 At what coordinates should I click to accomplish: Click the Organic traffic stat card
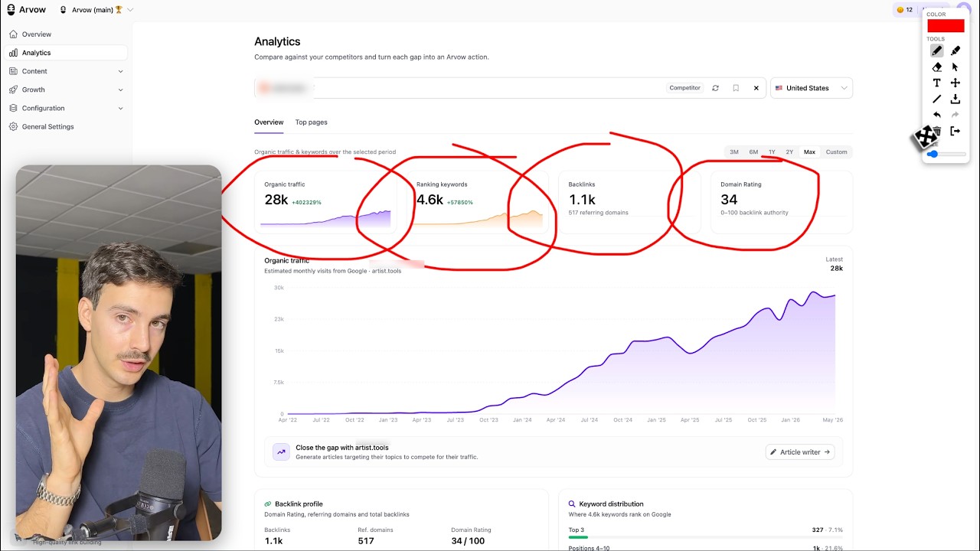325,202
